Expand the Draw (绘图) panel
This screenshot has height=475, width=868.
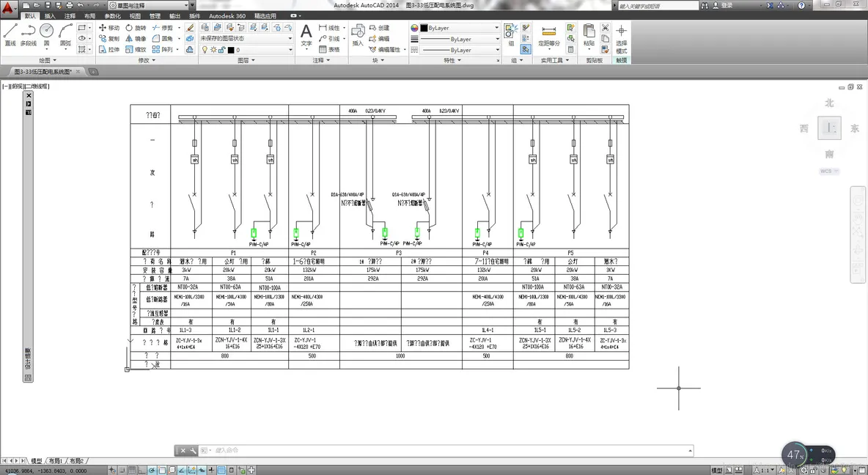click(47, 60)
